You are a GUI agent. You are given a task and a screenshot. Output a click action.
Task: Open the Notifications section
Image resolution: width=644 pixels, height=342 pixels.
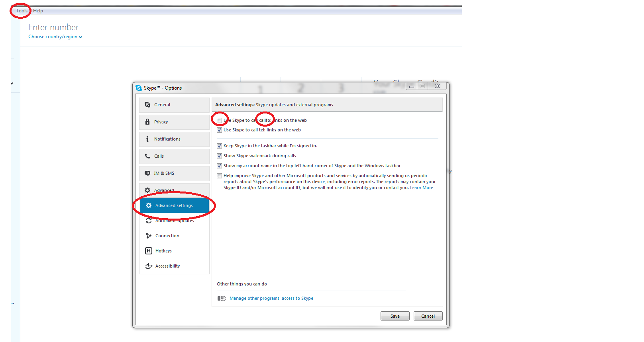(x=174, y=139)
